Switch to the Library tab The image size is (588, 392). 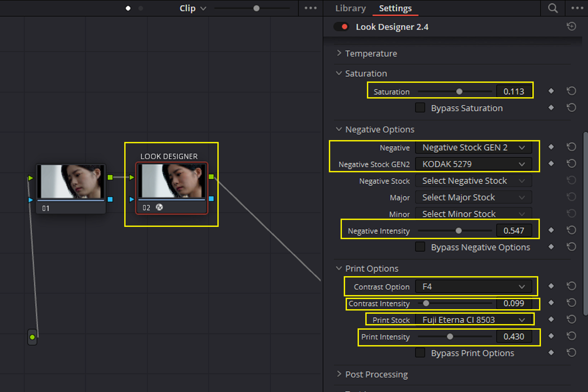(351, 8)
